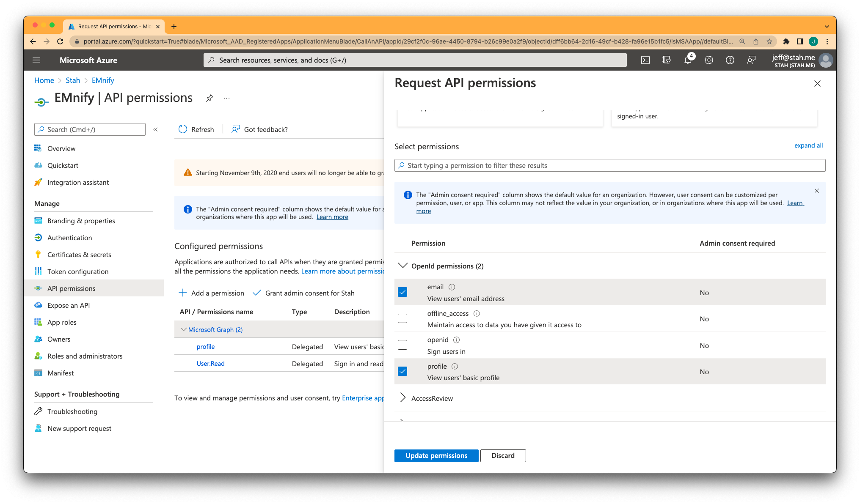This screenshot has height=504, width=860.
Task: Click the App roles icon
Action: (x=37, y=322)
